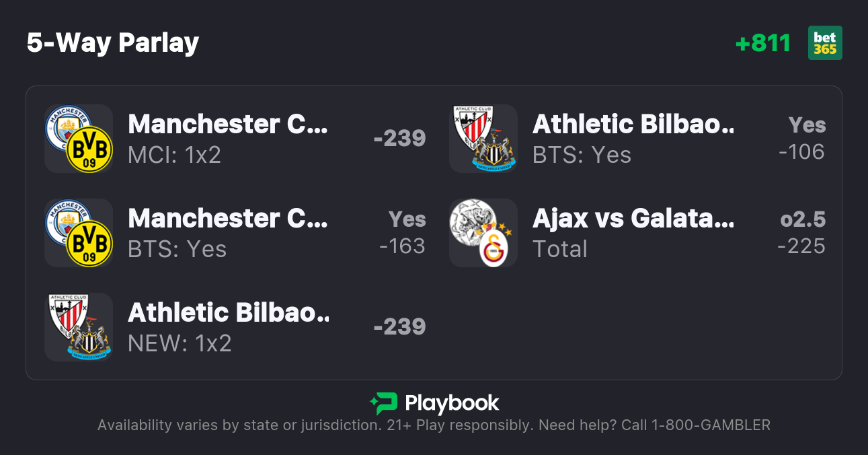Click the NEW: 1x2 bet label
The height and width of the screenshot is (455, 868).
click(180, 344)
